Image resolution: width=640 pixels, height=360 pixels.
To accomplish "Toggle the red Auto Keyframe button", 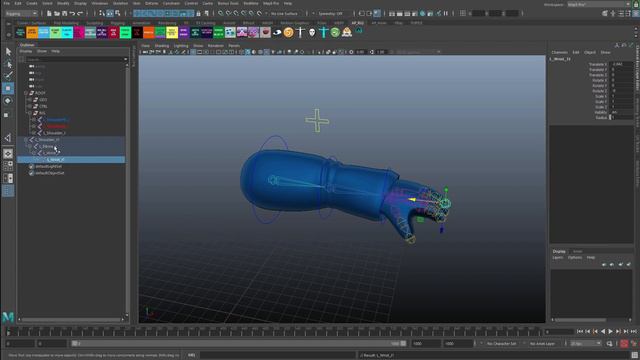I will [x=624, y=344].
